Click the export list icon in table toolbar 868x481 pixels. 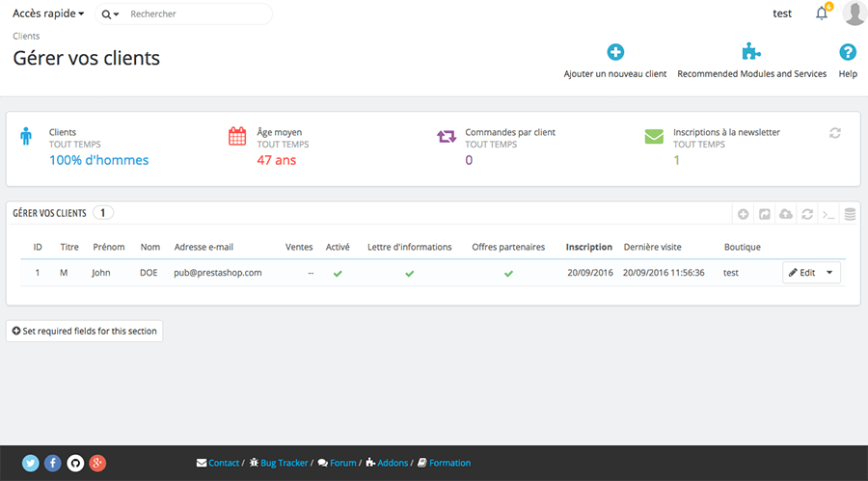click(x=765, y=214)
